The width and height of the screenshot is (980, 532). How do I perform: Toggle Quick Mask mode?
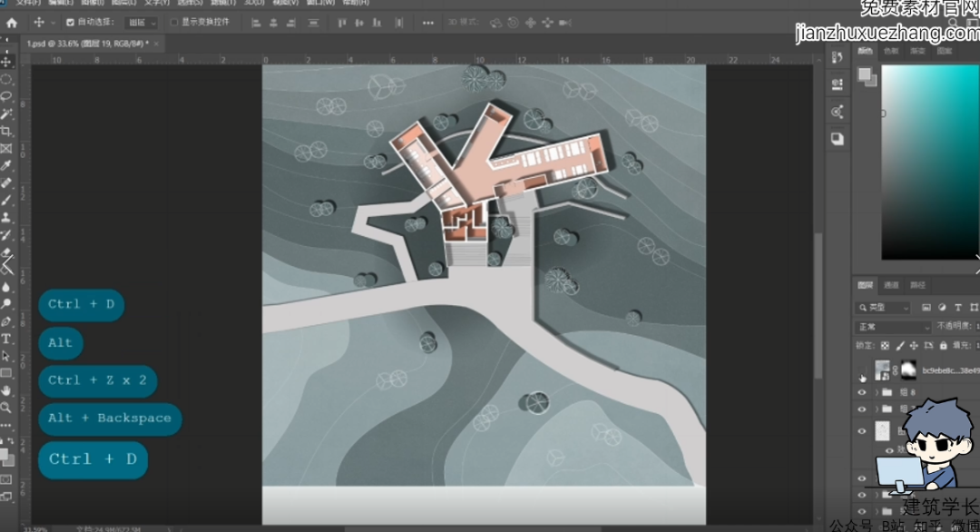point(6,479)
